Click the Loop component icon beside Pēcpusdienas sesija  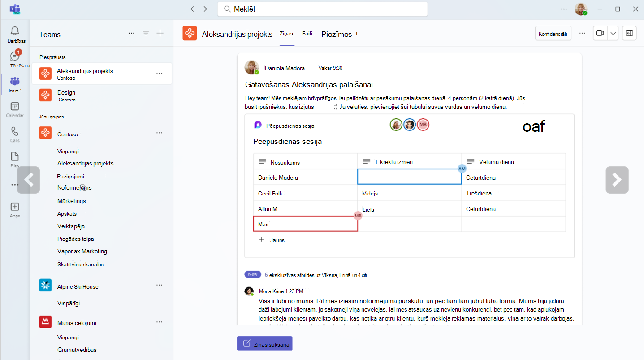pyautogui.click(x=258, y=126)
